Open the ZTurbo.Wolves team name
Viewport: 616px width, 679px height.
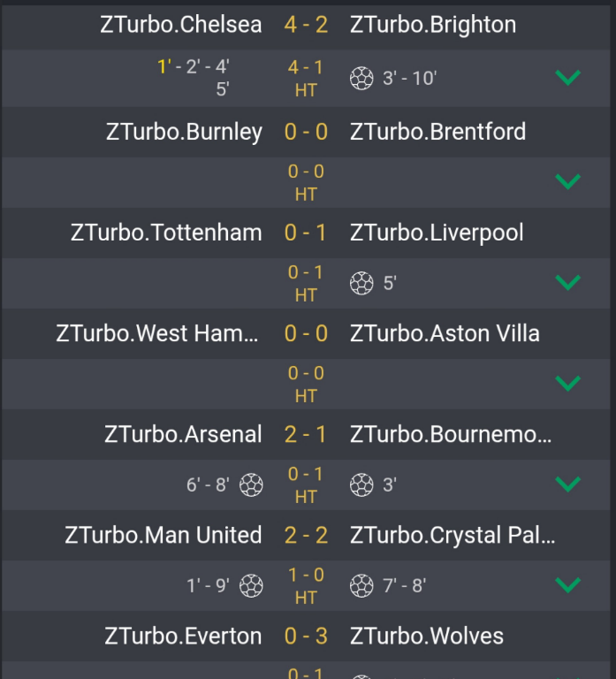(426, 637)
